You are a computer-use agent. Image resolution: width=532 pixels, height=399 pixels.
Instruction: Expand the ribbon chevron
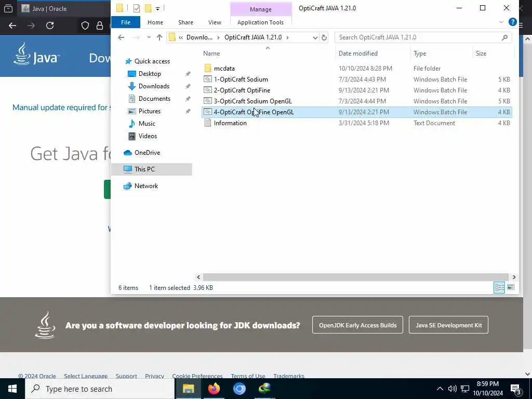501,22
